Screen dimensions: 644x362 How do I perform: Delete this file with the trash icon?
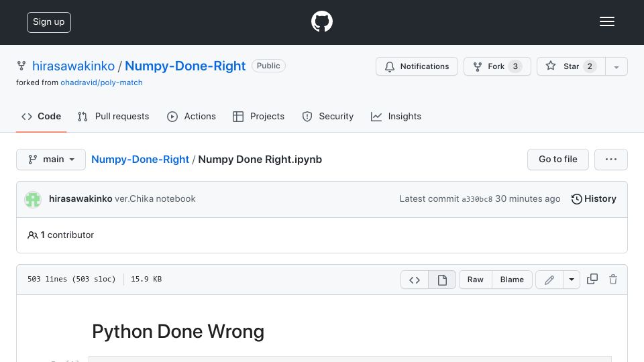(613, 279)
